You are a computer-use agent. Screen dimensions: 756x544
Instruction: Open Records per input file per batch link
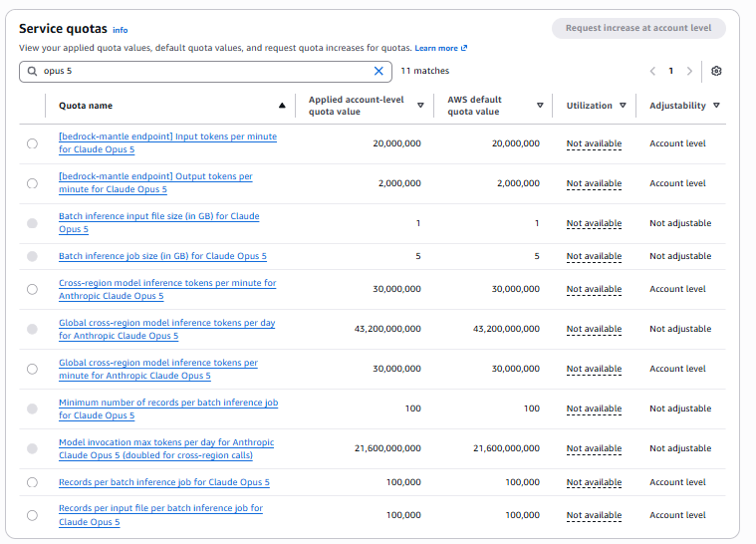click(160, 515)
